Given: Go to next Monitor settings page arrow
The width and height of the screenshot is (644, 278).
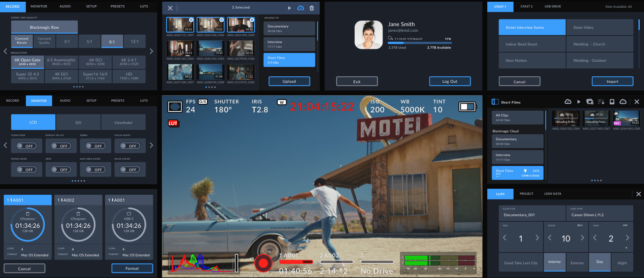Looking at the screenshot, I should tap(151, 145).
